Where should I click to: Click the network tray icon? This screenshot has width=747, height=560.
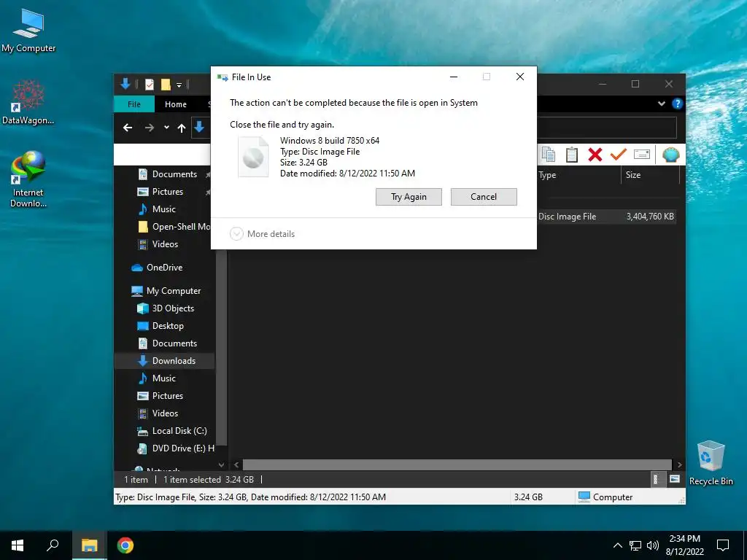(635, 545)
